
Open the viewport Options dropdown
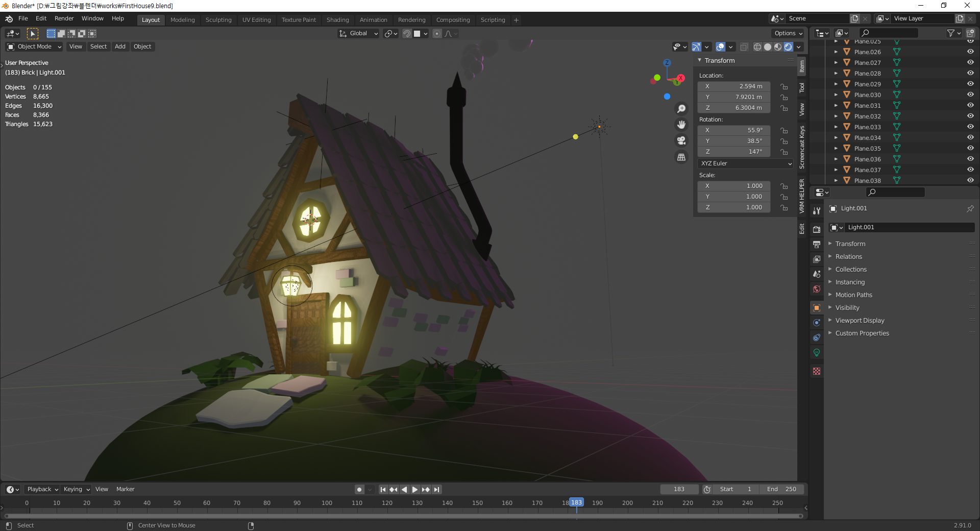(x=789, y=34)
